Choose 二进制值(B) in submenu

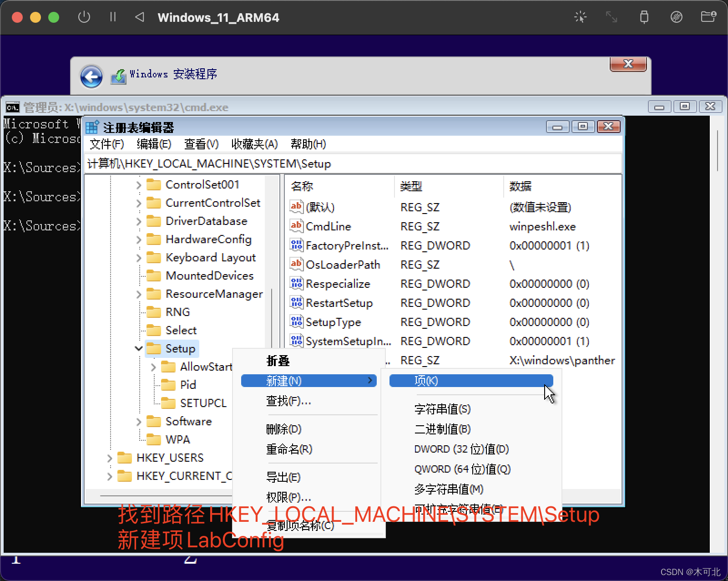coord(442,429)
